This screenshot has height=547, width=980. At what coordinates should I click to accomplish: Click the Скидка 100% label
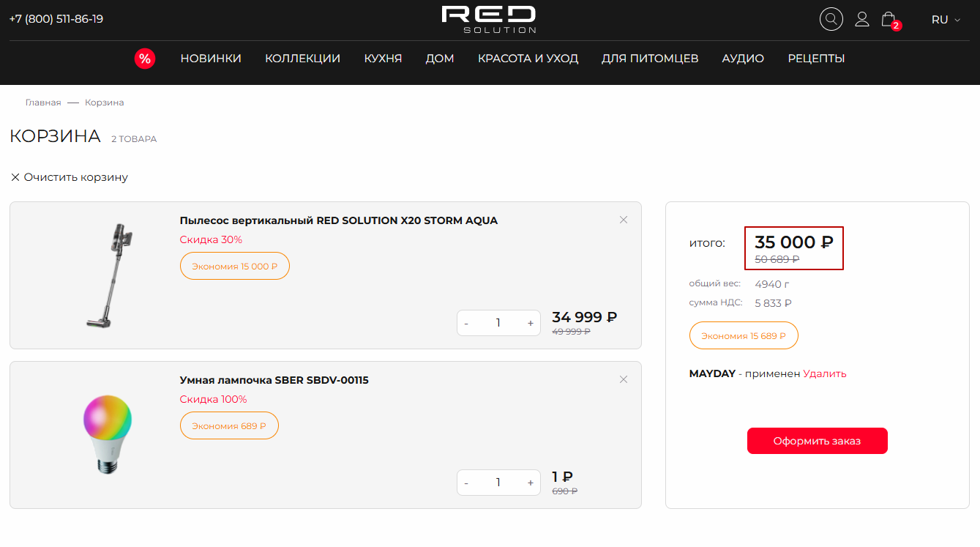(x=213, y=399)
